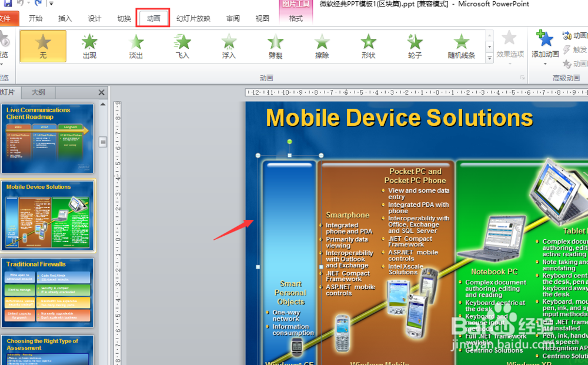Apply the 擦除 (Wipe) animation
This screenshot has width=588, height=365.
pos(322,46)
